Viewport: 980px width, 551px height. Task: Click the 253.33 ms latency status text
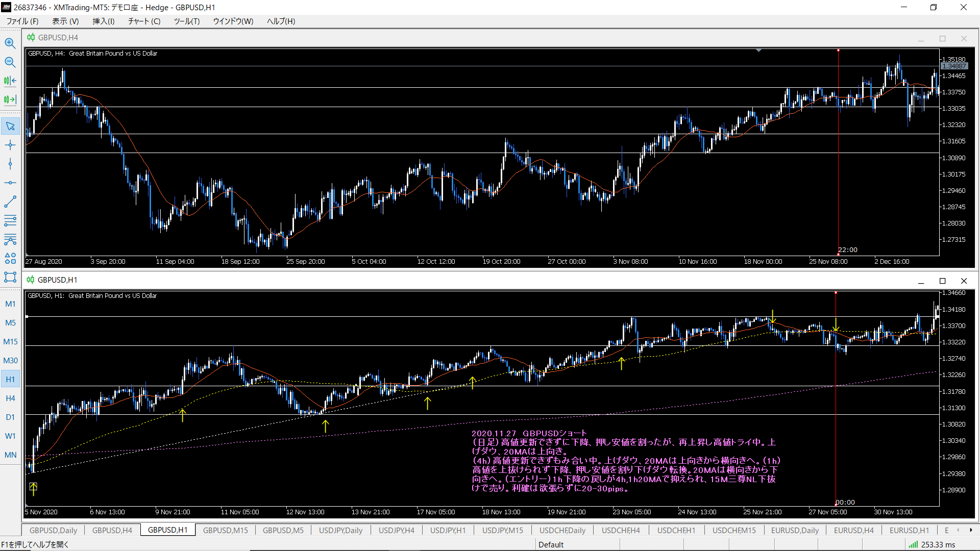click(938, 544)
